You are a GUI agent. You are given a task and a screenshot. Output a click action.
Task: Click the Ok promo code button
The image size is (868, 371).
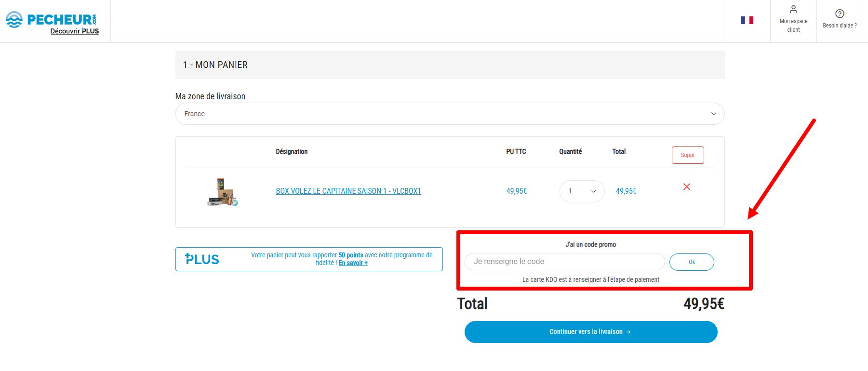(692, 262)
